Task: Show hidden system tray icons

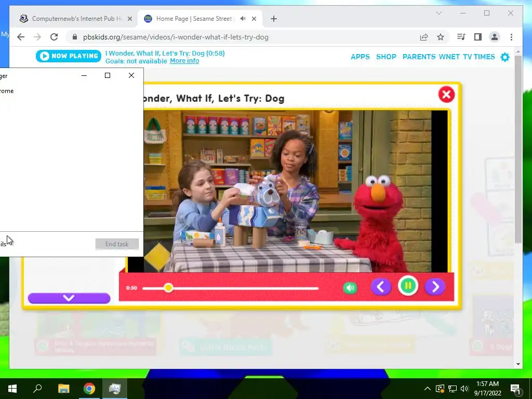Action: (428, 389)
